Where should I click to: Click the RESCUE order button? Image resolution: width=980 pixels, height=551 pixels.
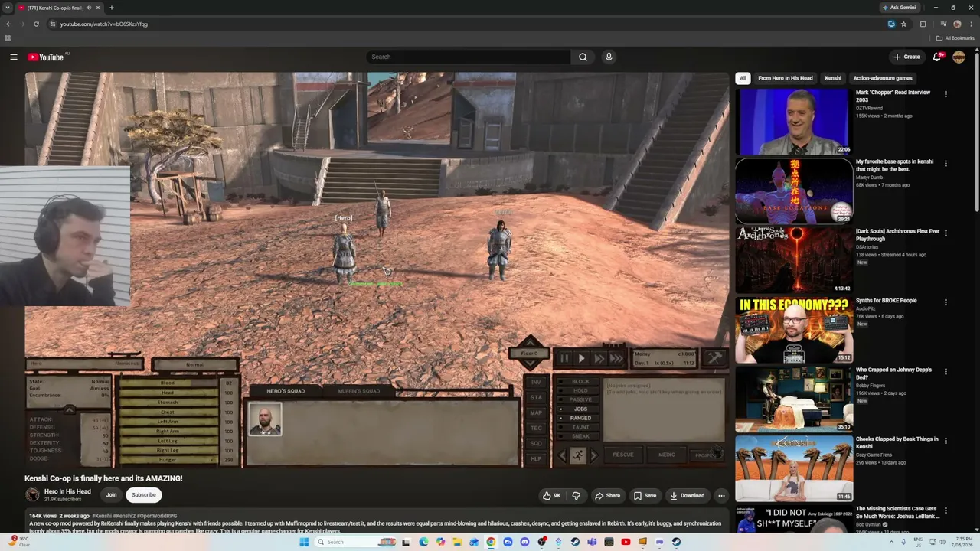point(623,455)
